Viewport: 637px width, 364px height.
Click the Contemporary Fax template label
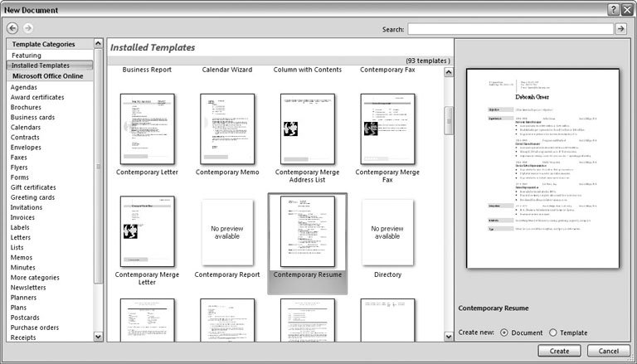click(x=387, y=70)
